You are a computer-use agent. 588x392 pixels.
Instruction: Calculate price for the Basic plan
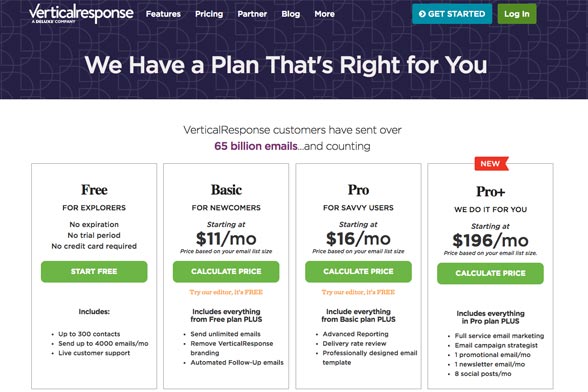(226, 272)
